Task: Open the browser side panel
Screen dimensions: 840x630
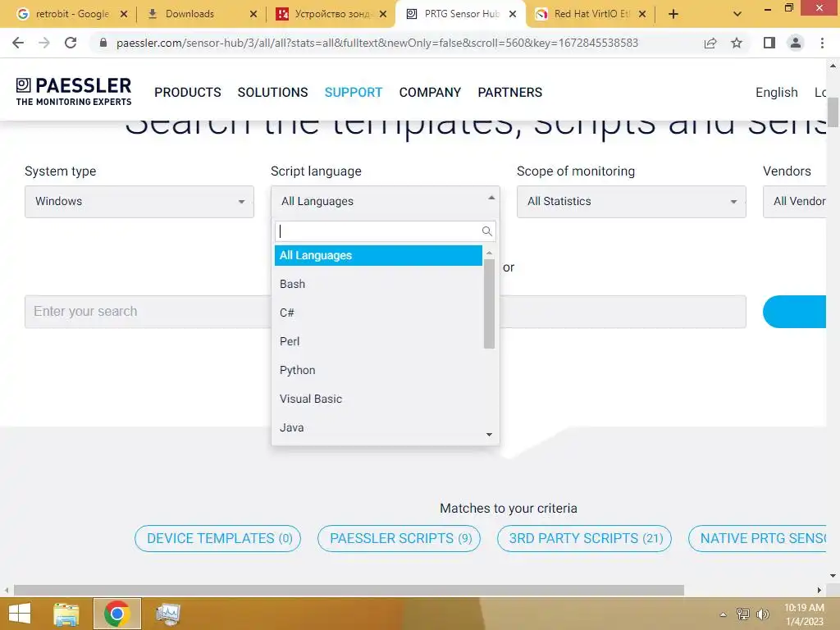Action: pyautogui.click(x=769, y=43)
